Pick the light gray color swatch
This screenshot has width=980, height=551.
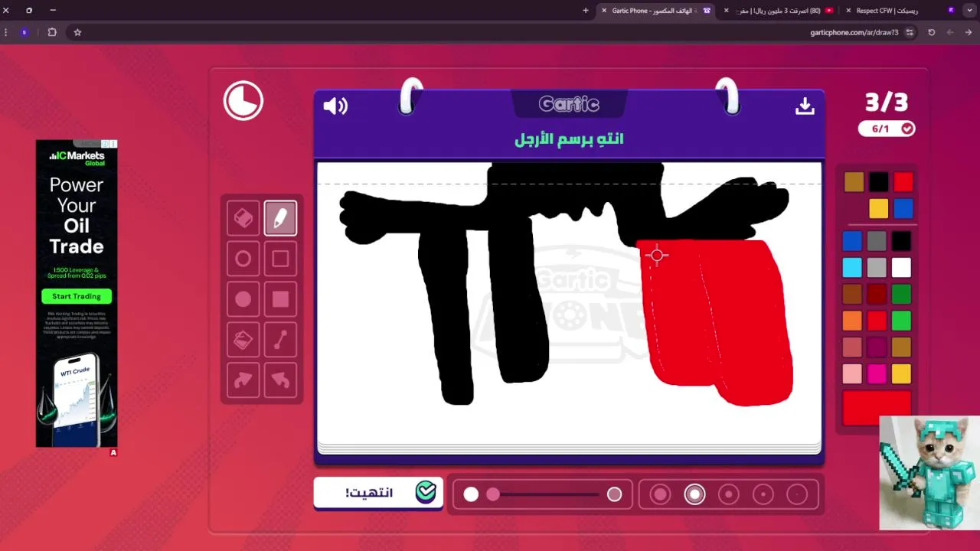coord(877,267)
